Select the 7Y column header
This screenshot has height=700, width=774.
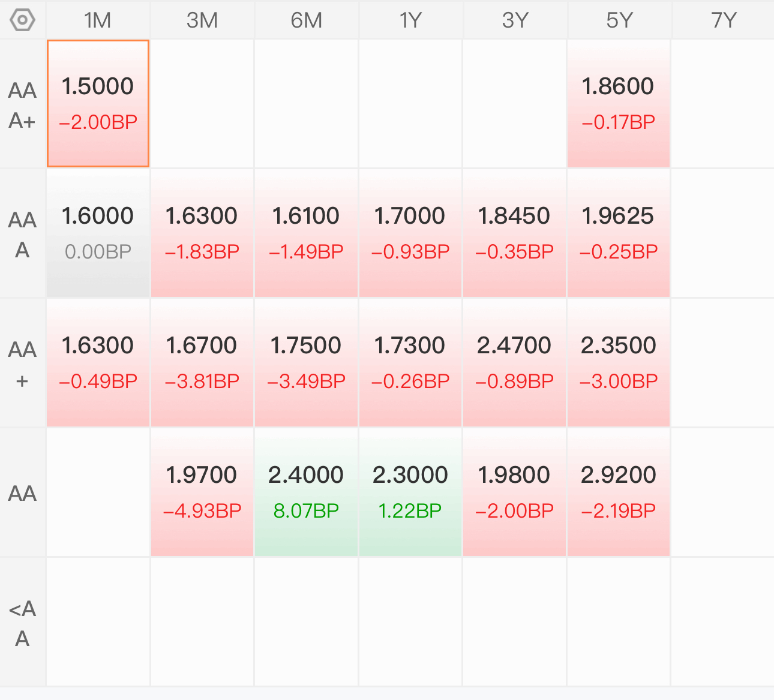(723, 20)
